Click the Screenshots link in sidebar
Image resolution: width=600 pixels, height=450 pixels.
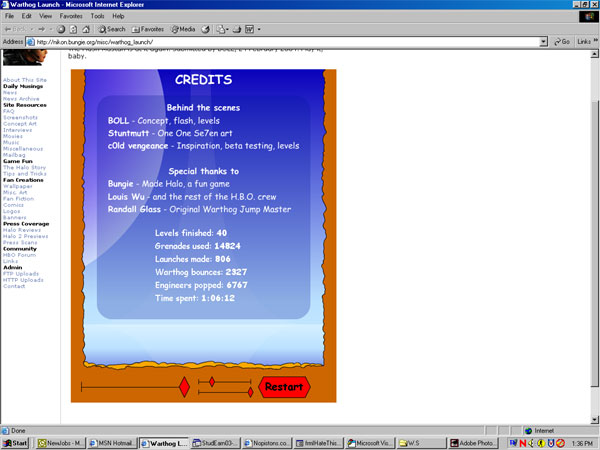[20, 117]
